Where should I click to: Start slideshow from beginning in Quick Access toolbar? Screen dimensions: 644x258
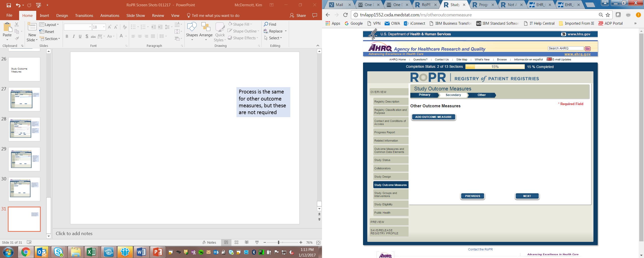pyautogui.click(x=38, y=5)
